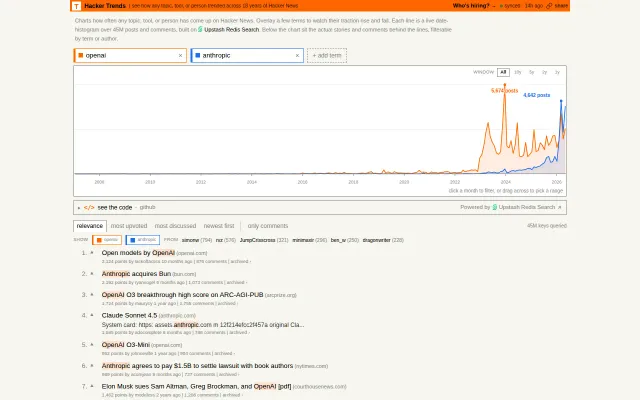The height and width of the screenshot is (400, 640).
Task: Open comments link under Open models by OpenAI
Action: coord(211,261)
